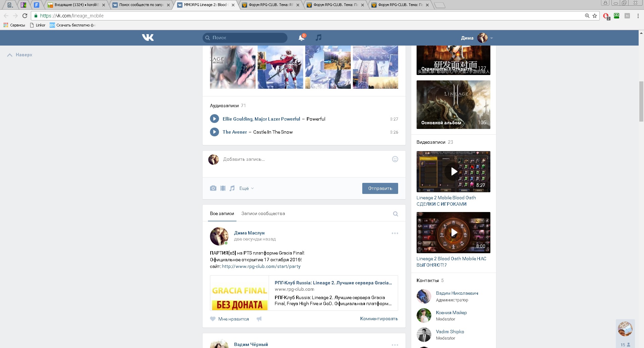644x348 pixels.
Task: Search wall posts with the magnifier icon
Action: [x=395, y=214]
